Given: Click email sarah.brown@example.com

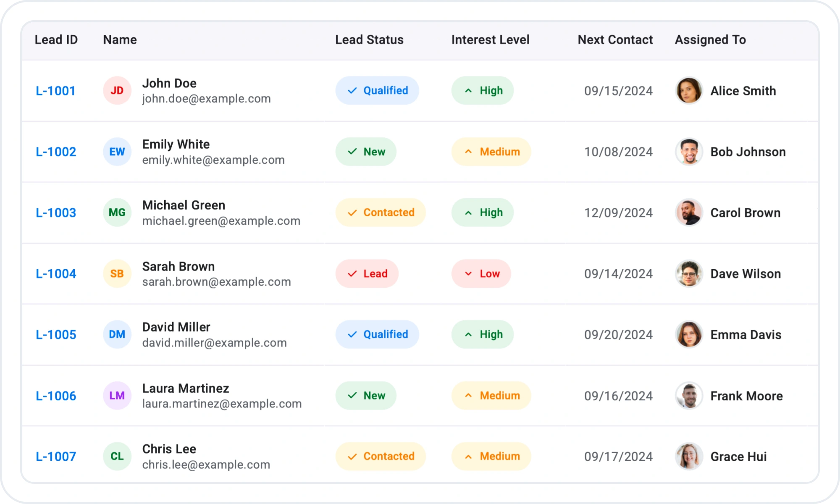Looking at the screenshot, I should coord(216,282).
